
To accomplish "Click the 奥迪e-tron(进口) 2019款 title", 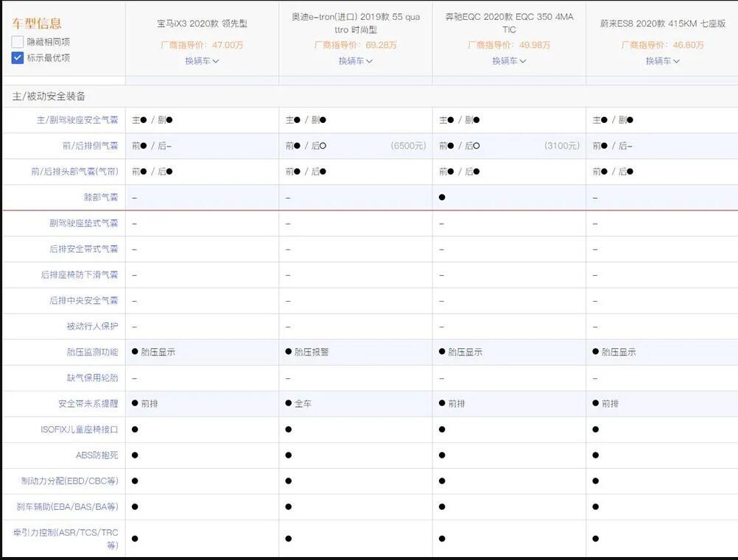I will coord(355,23).
